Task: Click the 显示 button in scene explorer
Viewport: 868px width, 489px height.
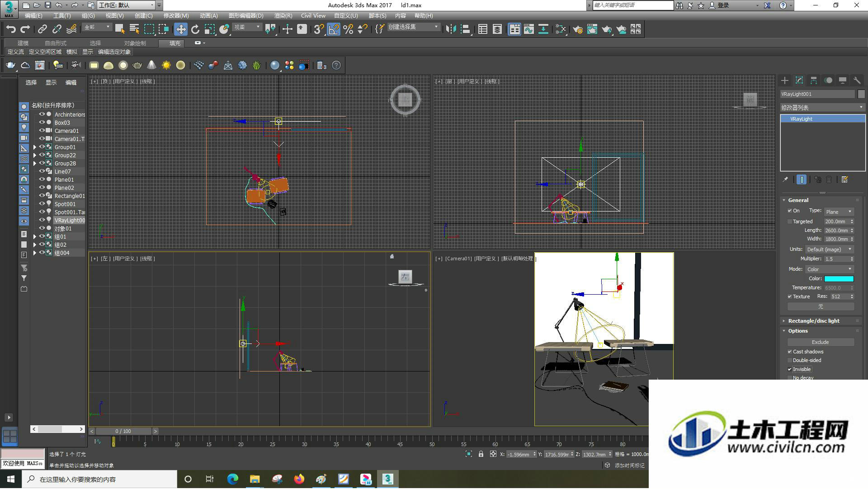Action: pos(51,83)
